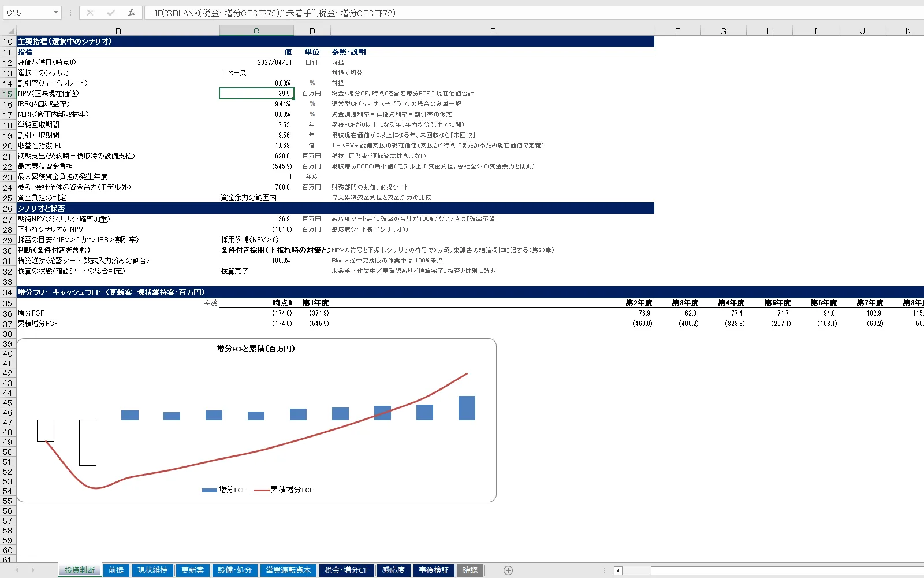Open the Insert Function fx dialog

[x=132, y=13]
